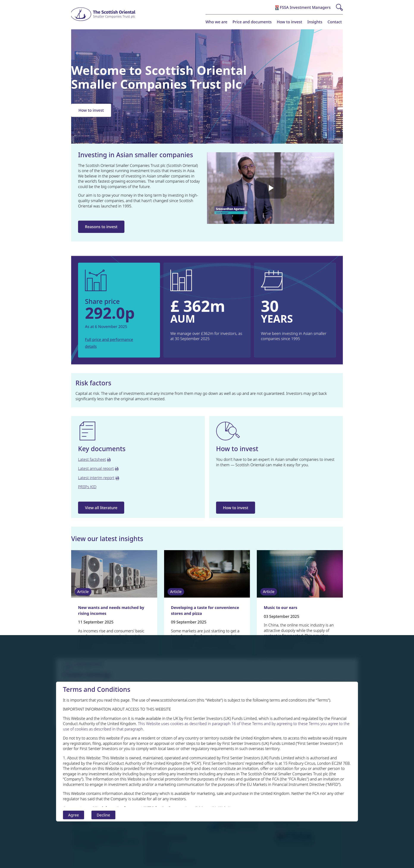Click Article tag on pizza image

[176, 592]
